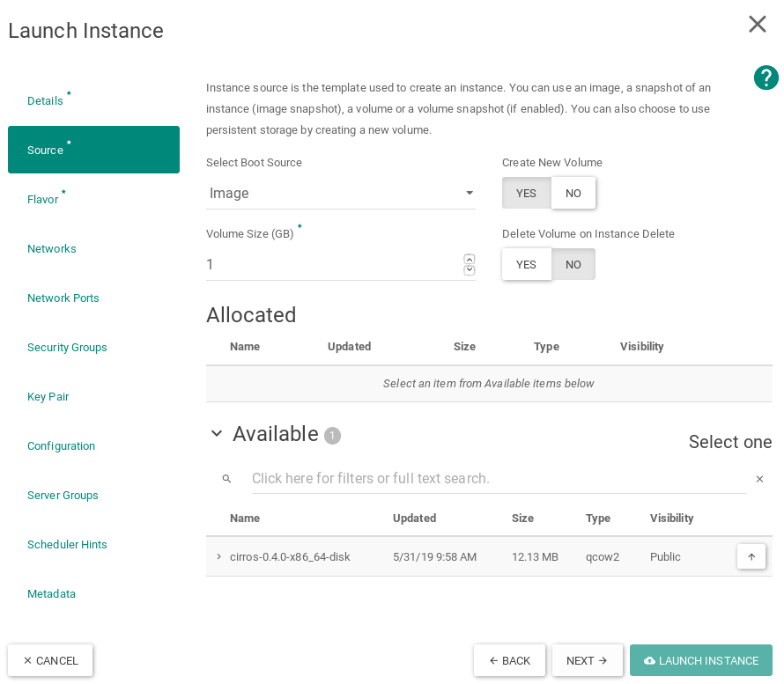Increment Volume Size with the up stepper

pos(468,258)
